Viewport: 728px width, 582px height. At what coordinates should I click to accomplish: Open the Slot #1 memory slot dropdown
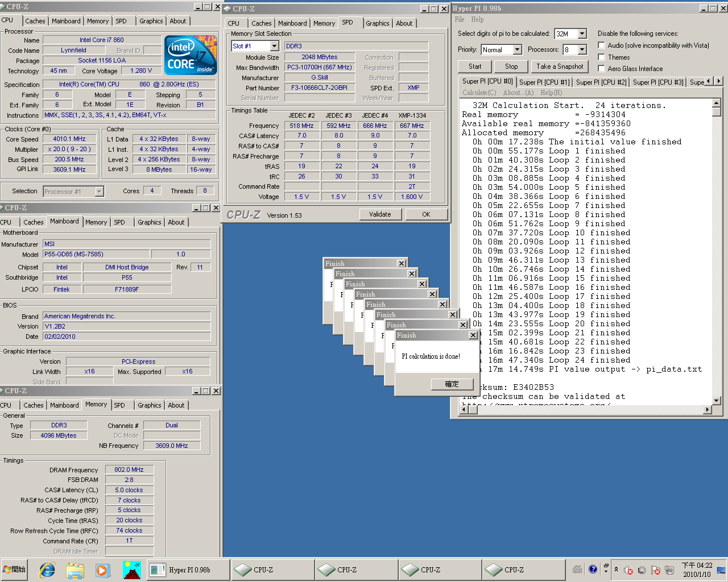pos(274,46)
